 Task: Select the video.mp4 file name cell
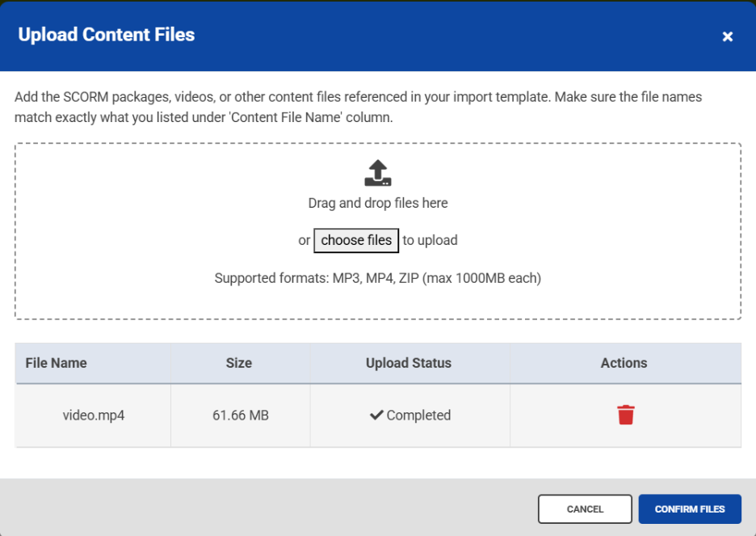click(94, 416)
